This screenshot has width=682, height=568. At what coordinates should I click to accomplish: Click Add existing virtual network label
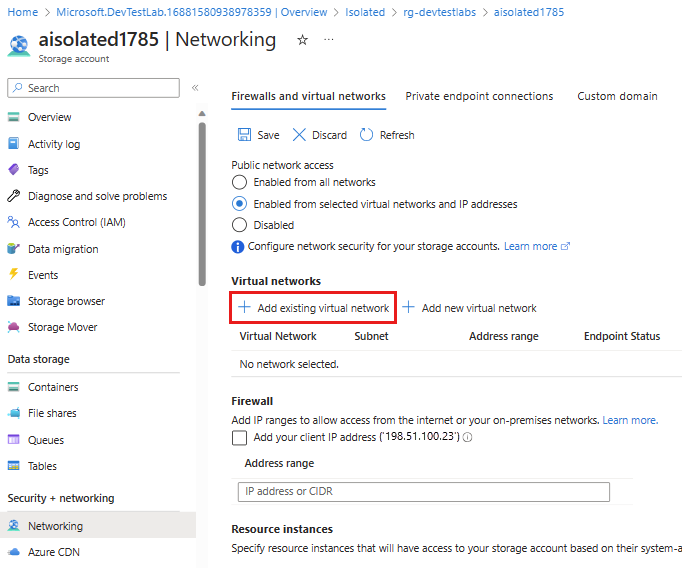coord(323,308)
